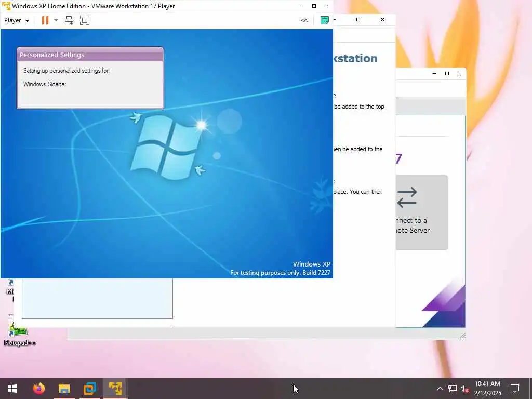Screen dimensions: 532x399
Task: Switch to VMware Player taskbar icon
Action: coord(115,389)
